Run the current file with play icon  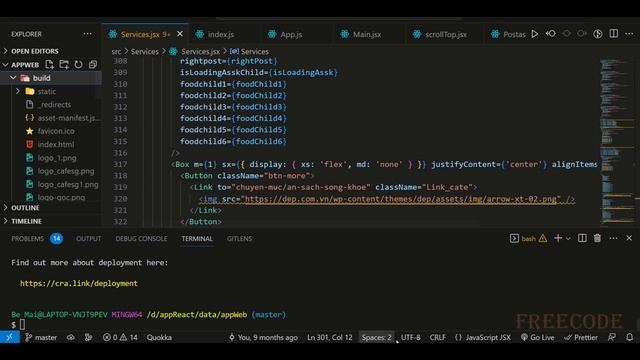(x=534, y=34)
